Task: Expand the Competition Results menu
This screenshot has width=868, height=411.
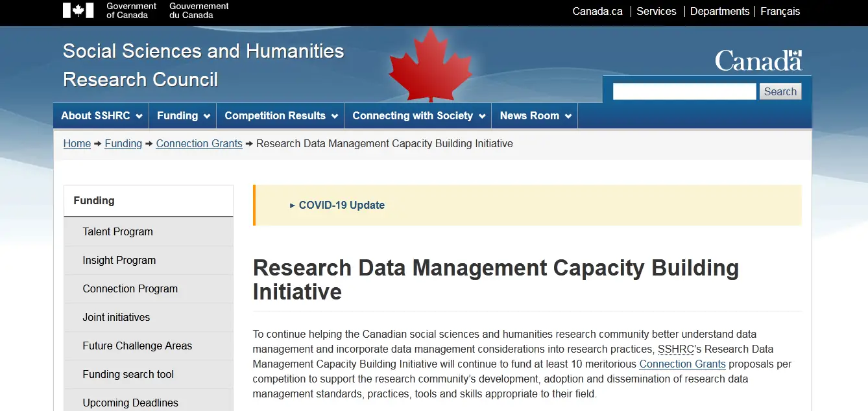Action: (x=280, y=116)
